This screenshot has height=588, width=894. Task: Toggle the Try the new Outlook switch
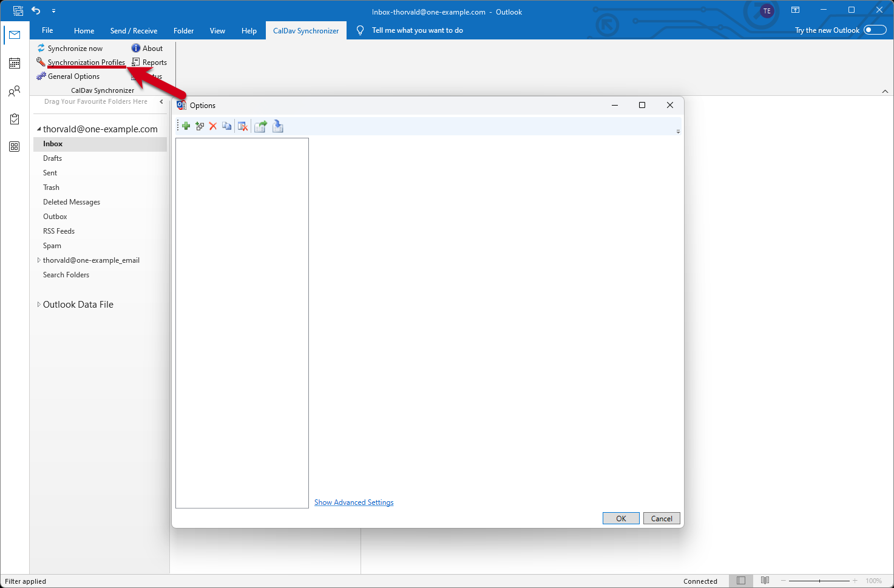[875, 30]
